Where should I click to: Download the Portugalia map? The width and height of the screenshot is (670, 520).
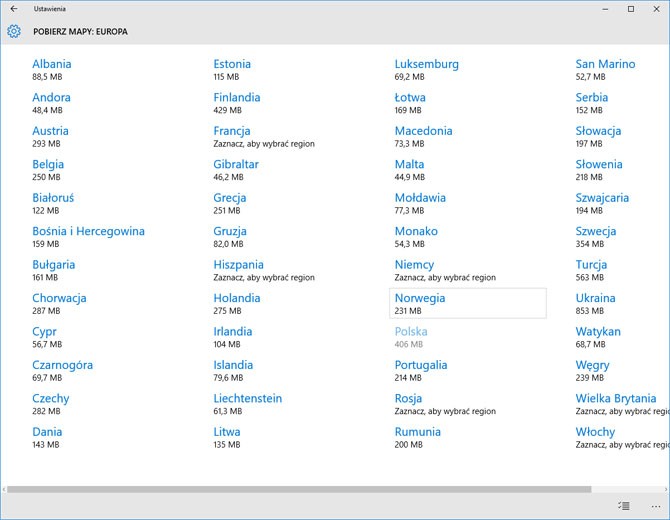point(421,370)
